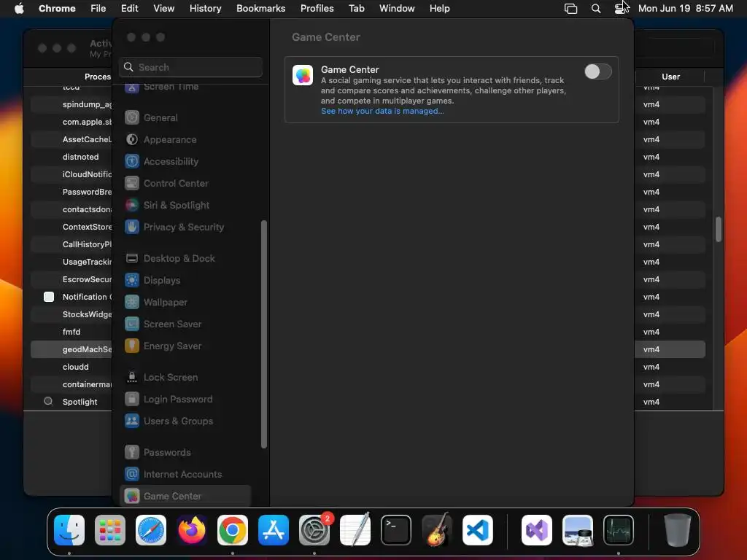
Task: Open the Help menu
Action: (x=439, y=9)
